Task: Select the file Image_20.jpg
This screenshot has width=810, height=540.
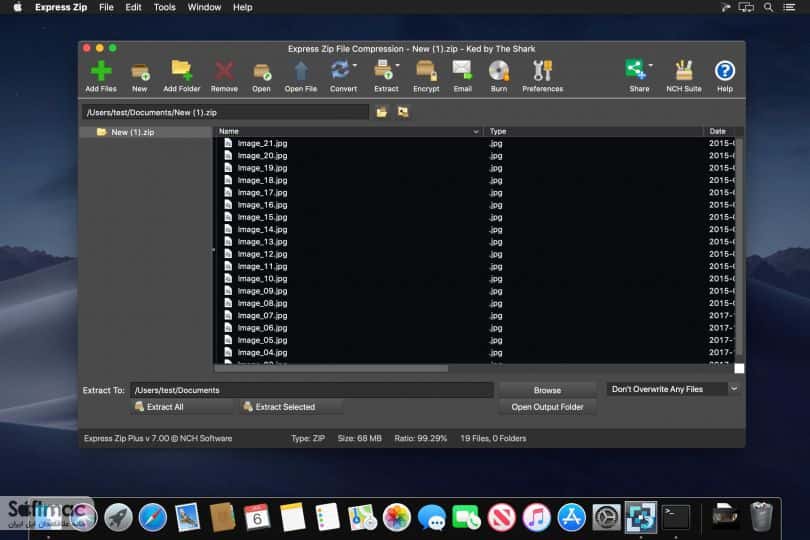Action: pos(262,156)
